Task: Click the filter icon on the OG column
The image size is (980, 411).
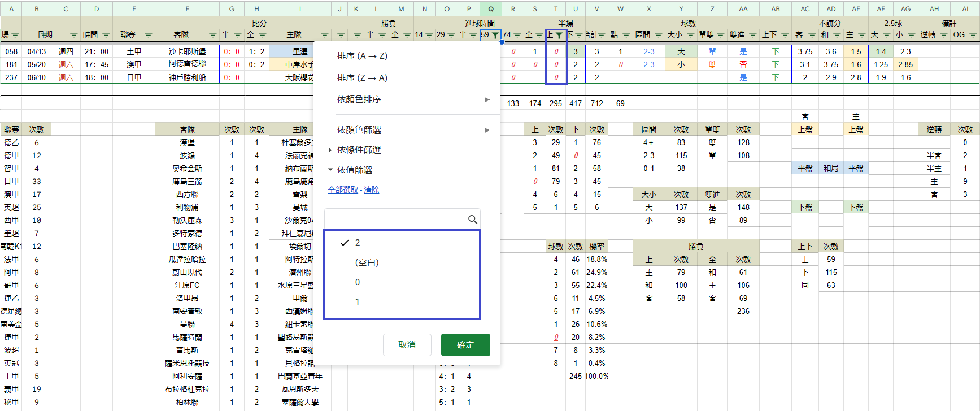Action: (973, 35)
